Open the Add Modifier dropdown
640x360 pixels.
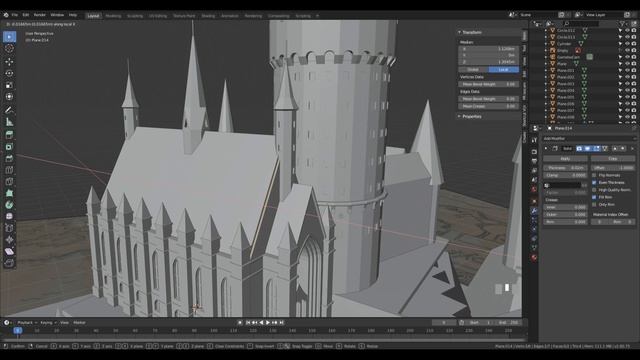tap(588, 138)
